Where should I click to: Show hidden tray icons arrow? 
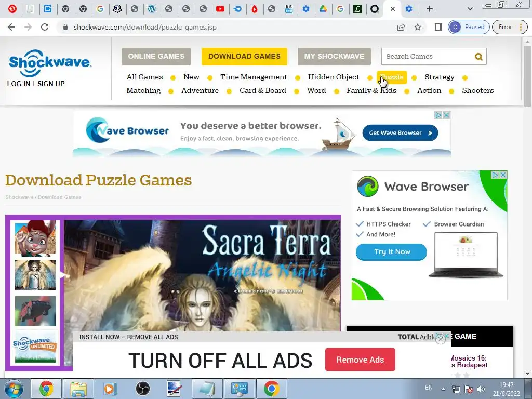click(443, 389)
